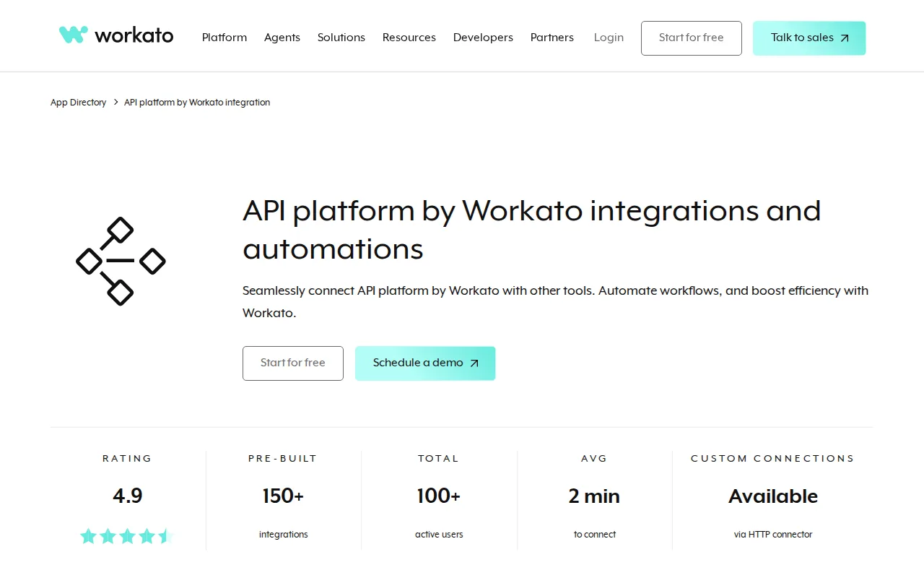Click the Talk to sales button
This screenshot has width=924, height=578.
pos(809,38)
